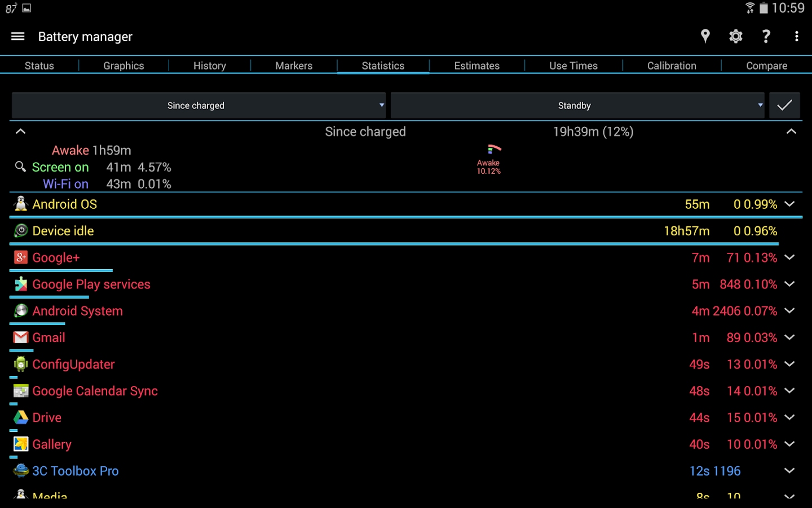Screen dimensions: 812x508
Task: Expand the Gmail row details
Action: pyautogui.click(x=789, y=338)
